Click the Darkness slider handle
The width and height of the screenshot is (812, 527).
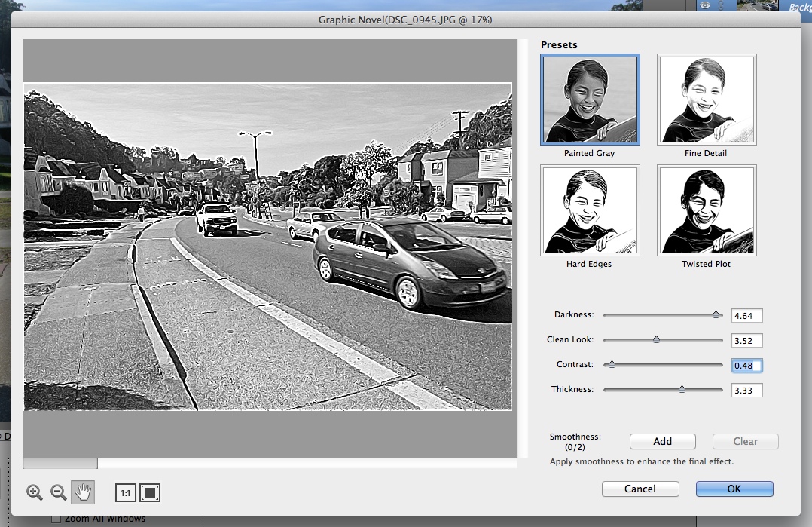717,314
